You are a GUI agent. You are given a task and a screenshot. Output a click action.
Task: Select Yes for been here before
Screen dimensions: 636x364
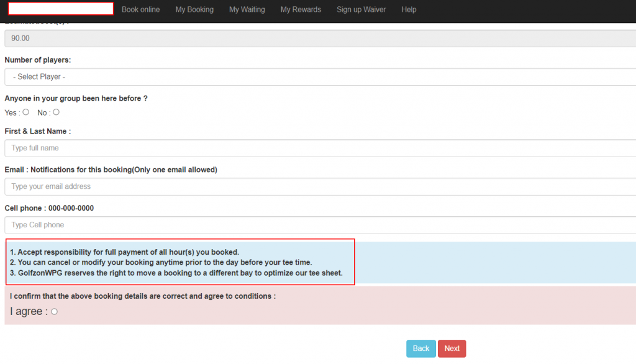[x=26, y=112]
